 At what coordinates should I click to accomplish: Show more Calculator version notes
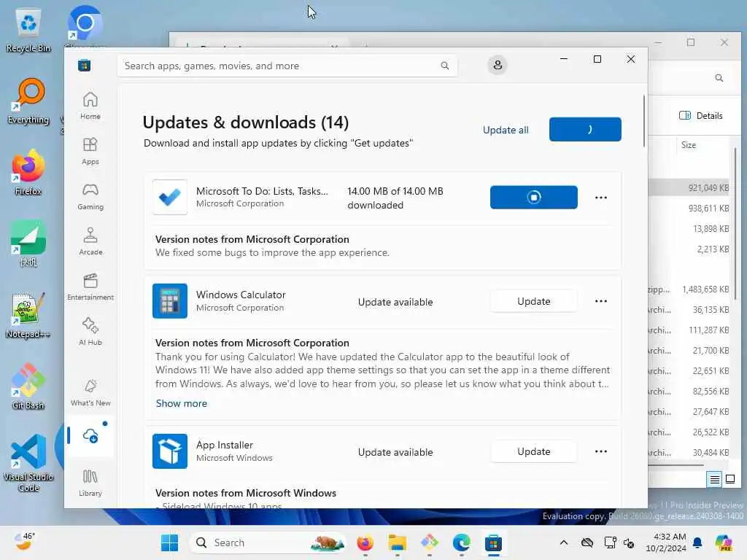(182, 403)
